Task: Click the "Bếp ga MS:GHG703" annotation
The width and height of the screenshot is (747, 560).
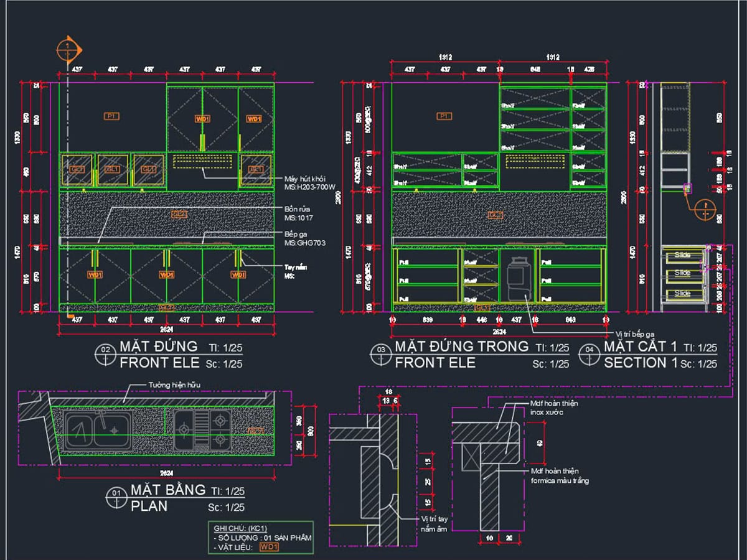Action: tap(304, 239)
